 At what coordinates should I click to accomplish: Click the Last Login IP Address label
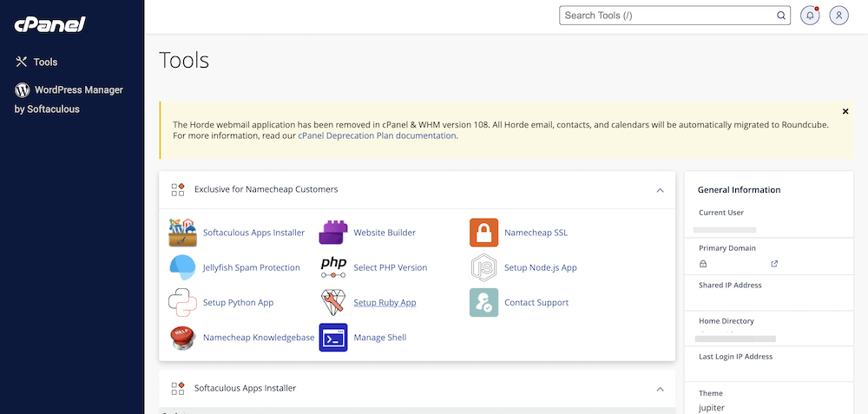pyautogui.click(x=736, y=357)
